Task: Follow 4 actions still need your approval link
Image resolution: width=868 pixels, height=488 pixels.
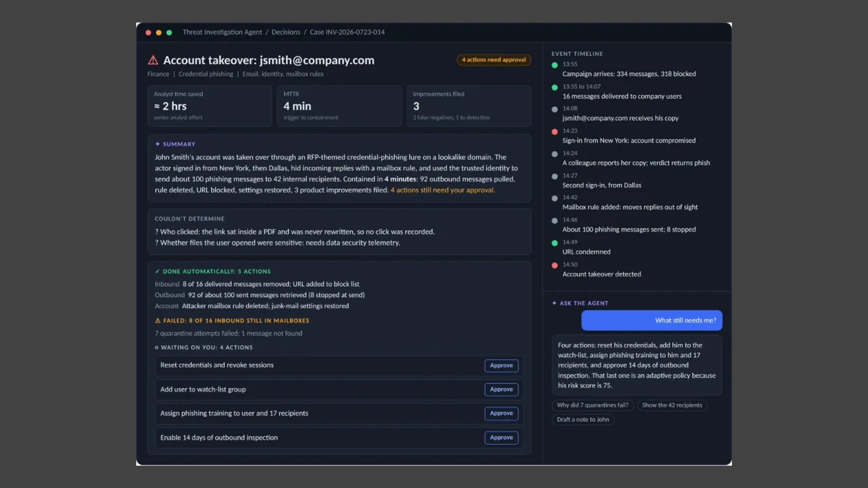Action: click(x=443, y=190)
